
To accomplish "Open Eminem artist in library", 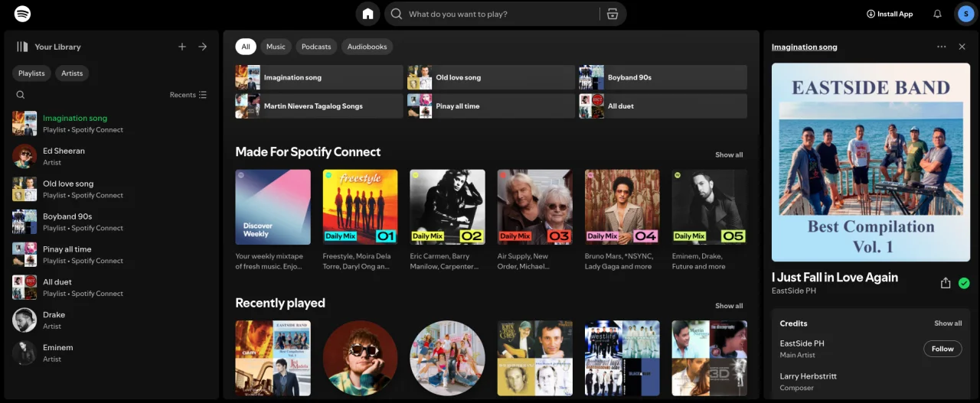I will 109,353.
